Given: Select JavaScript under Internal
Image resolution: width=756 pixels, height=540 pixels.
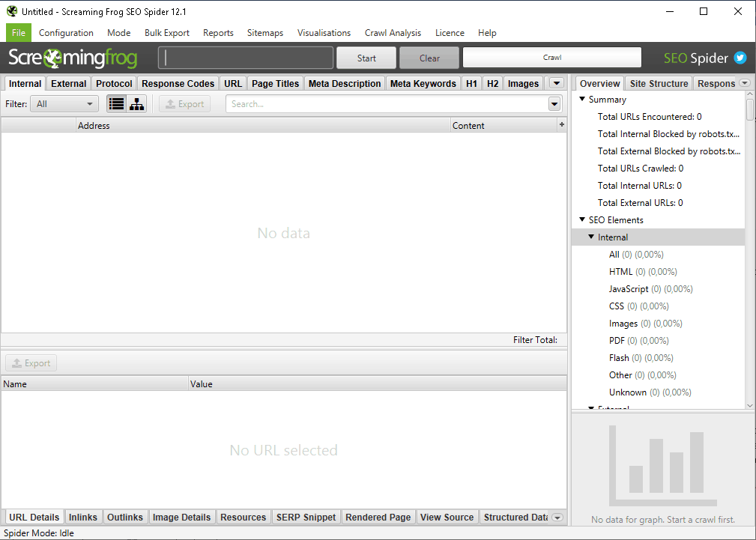Looking at the screenshot, I should coord(651,289).
